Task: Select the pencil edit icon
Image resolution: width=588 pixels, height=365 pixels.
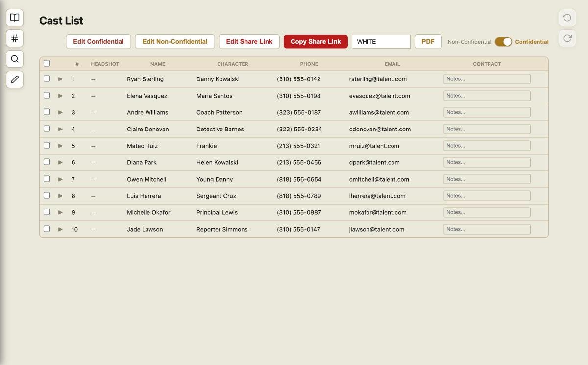Action: pos(15,79)
